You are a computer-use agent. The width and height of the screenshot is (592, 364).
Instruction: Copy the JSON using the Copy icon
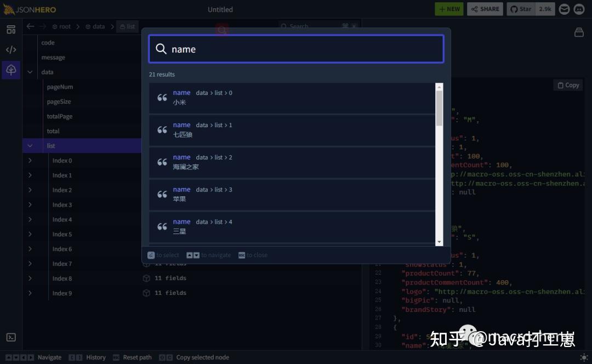[568, 85]
